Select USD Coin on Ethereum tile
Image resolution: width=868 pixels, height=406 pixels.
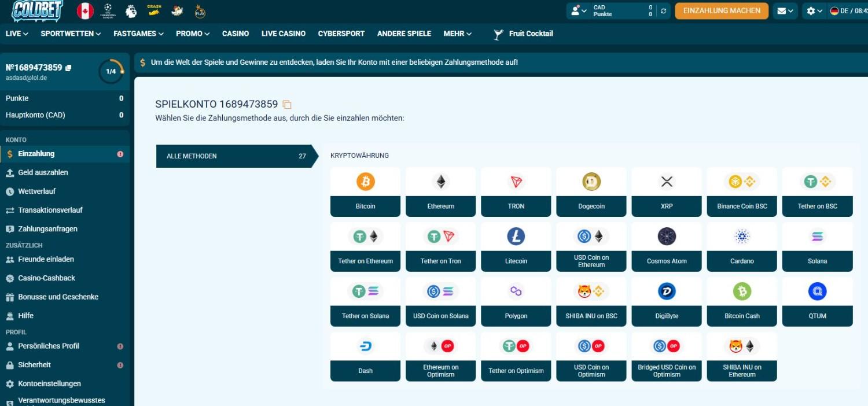[591, 247]
